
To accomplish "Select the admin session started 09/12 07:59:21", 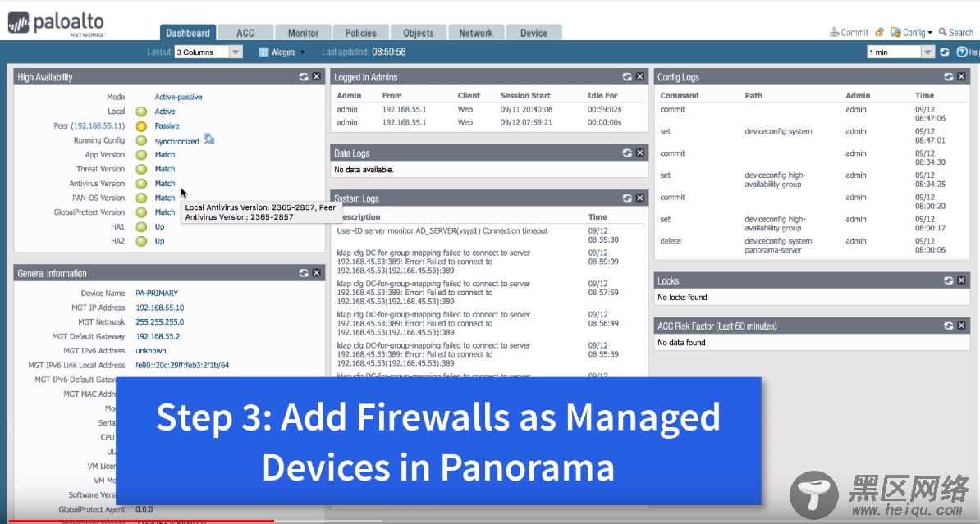I will tap(488, 122).
